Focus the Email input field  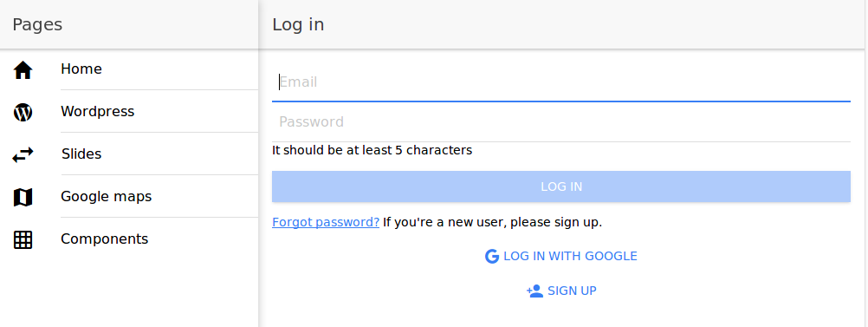coord(560,82)
